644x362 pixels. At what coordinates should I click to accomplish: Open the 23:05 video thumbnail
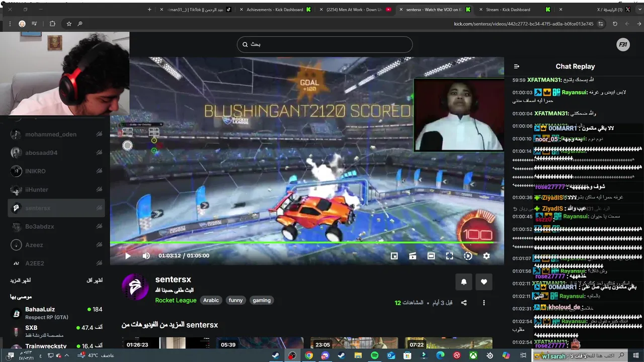pos(354,343)
